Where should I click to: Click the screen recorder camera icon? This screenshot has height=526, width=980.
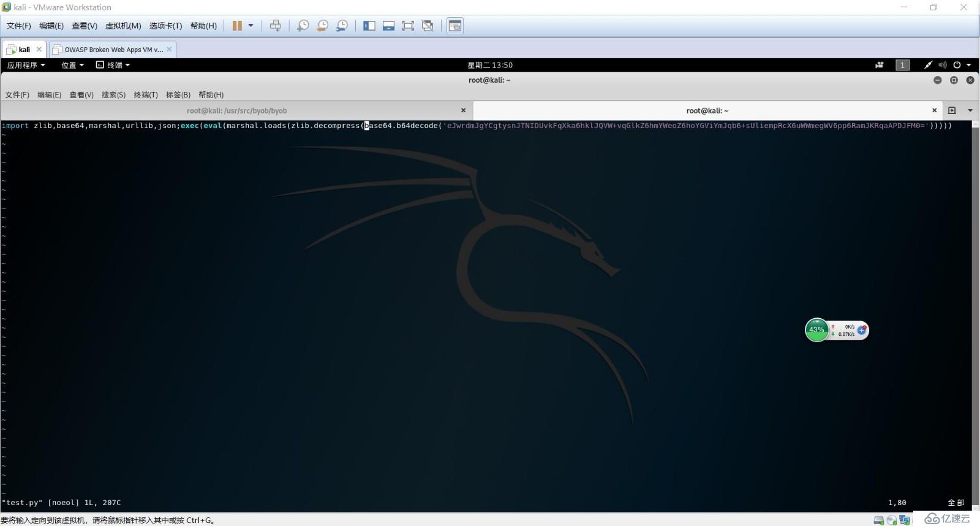coord(880,65)
